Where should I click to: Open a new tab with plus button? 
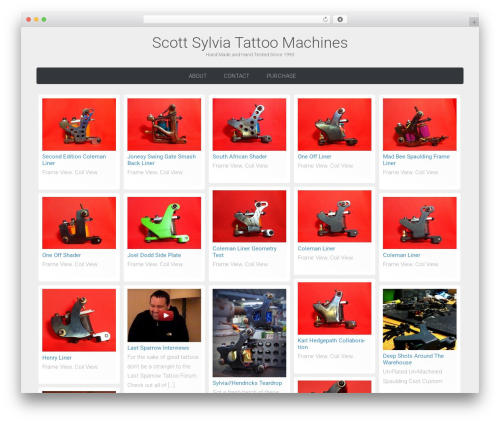point(474,22)
